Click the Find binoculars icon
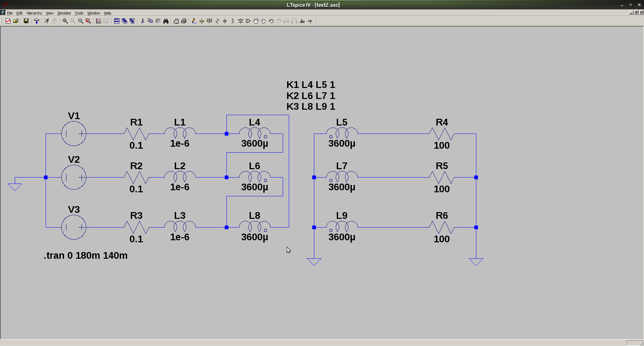Viewport: 644px width, 346px height. [166, 21]
